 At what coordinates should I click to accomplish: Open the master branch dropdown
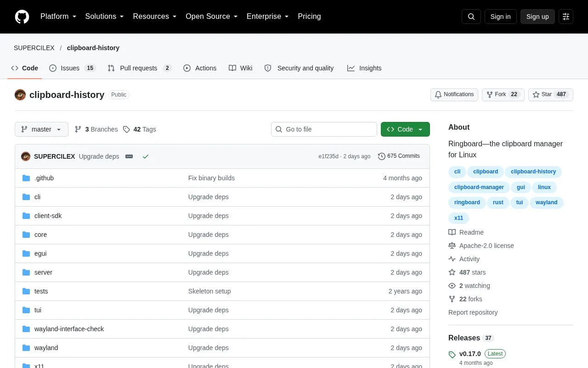pyautogui.click(x=41, y=129)
